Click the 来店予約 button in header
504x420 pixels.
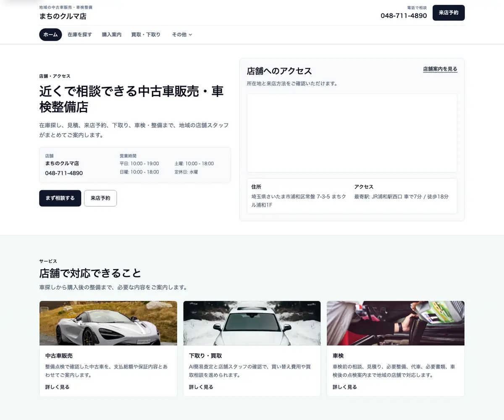[x=449, y=13]
